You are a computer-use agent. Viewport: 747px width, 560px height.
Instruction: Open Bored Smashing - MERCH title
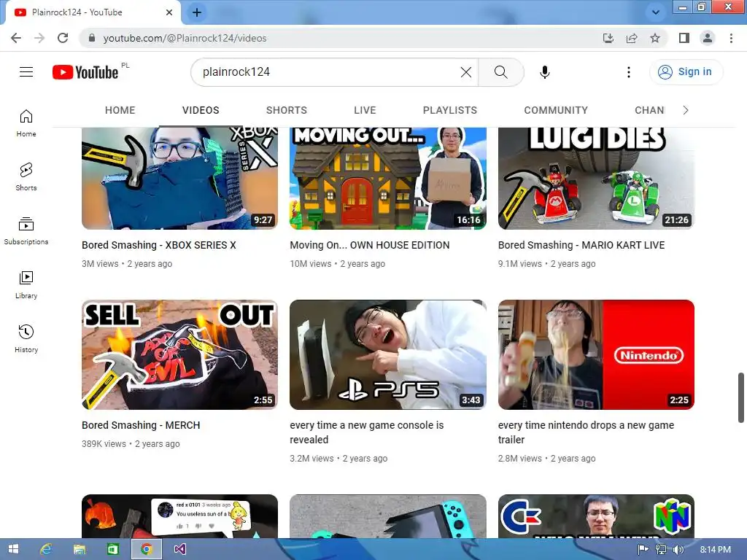click(141, 425)
